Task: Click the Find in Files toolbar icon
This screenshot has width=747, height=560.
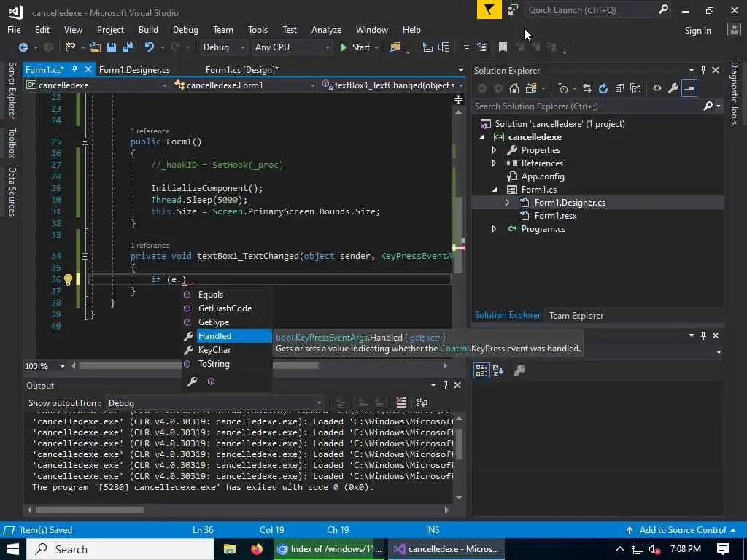Action: tap(395, 47)
